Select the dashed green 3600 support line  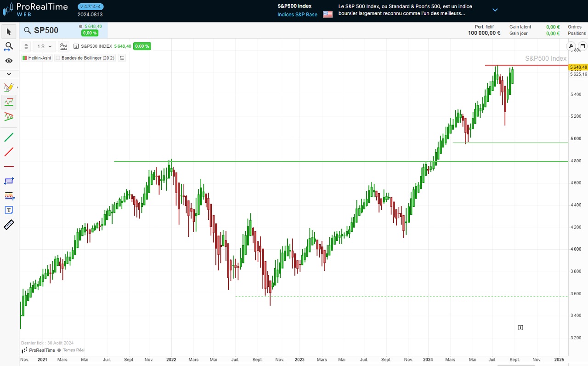tap(401, 296)
